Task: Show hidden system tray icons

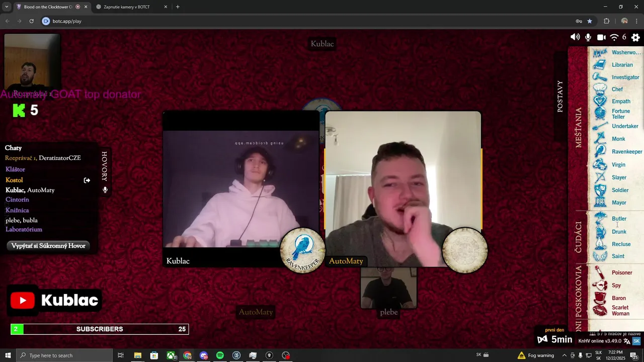Action: (x=565, y=355)
